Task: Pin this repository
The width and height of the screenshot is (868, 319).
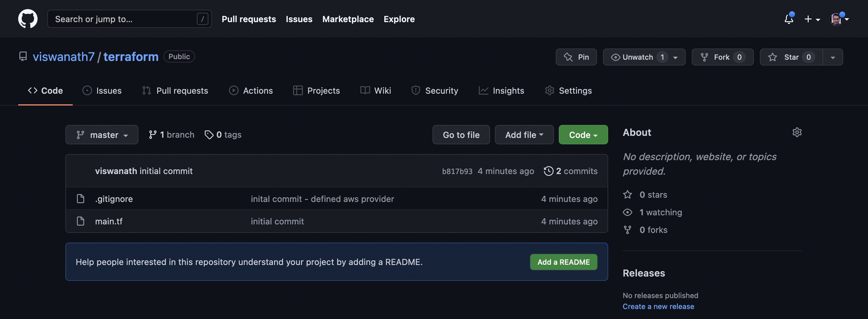Action: (576, 57)
